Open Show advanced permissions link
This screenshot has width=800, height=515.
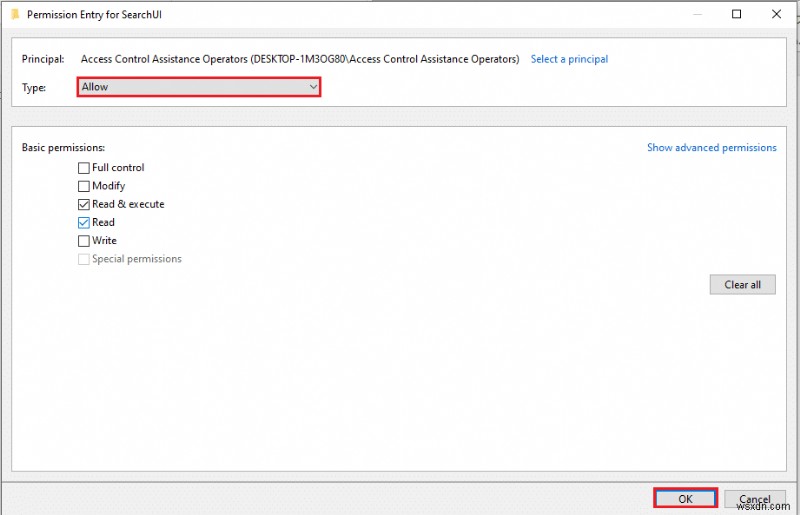click(711, 148)
